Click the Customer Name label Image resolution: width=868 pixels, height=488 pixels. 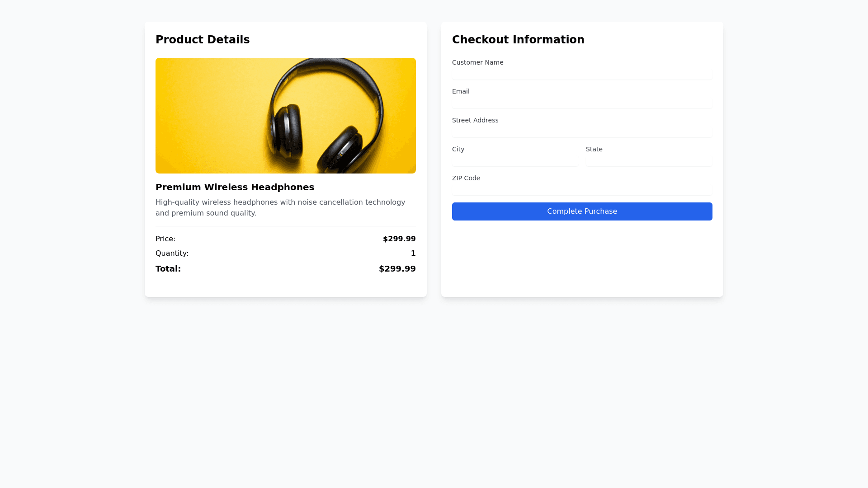coord(477,62)
